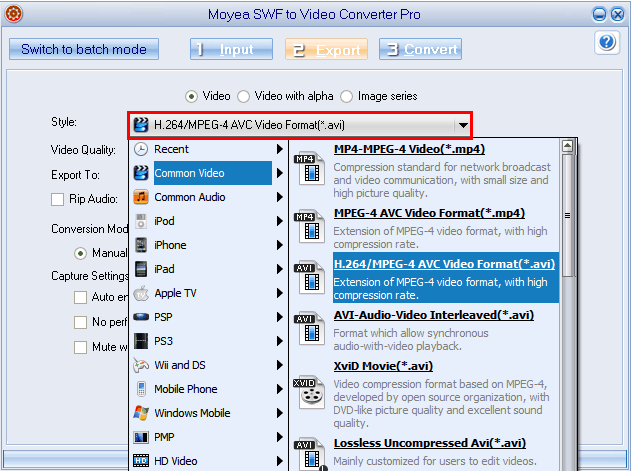
Task: Click the H.264/MPEG-4 AVC AVI file icon
Action: click(x=310, y=277)
